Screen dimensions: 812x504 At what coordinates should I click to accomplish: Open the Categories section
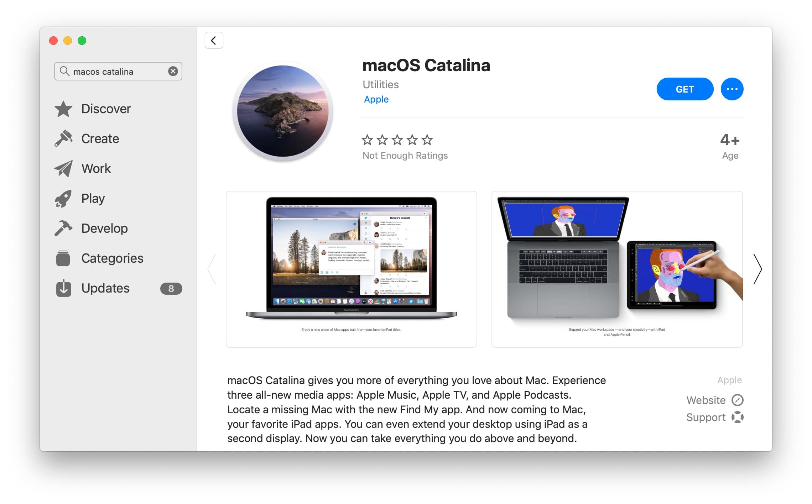tap(112, 258)
